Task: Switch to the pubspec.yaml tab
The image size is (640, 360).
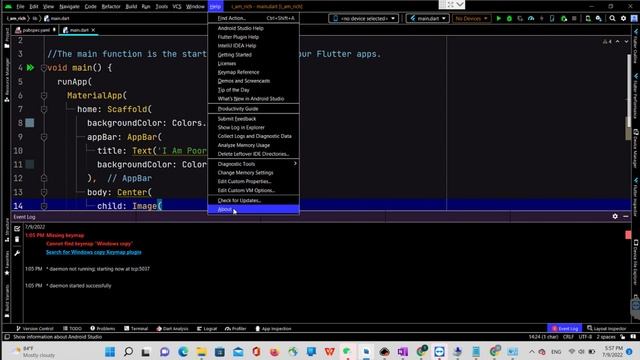Action: (x=35, y=30)
